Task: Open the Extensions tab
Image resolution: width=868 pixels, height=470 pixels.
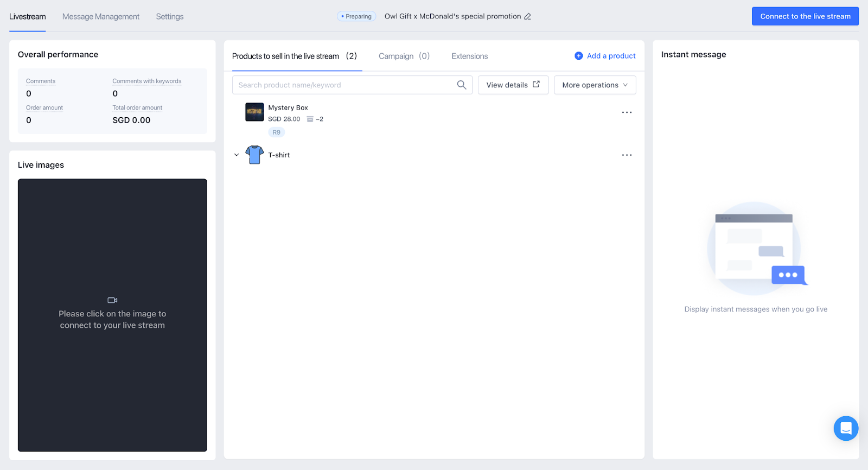Action: pos(470,56)
